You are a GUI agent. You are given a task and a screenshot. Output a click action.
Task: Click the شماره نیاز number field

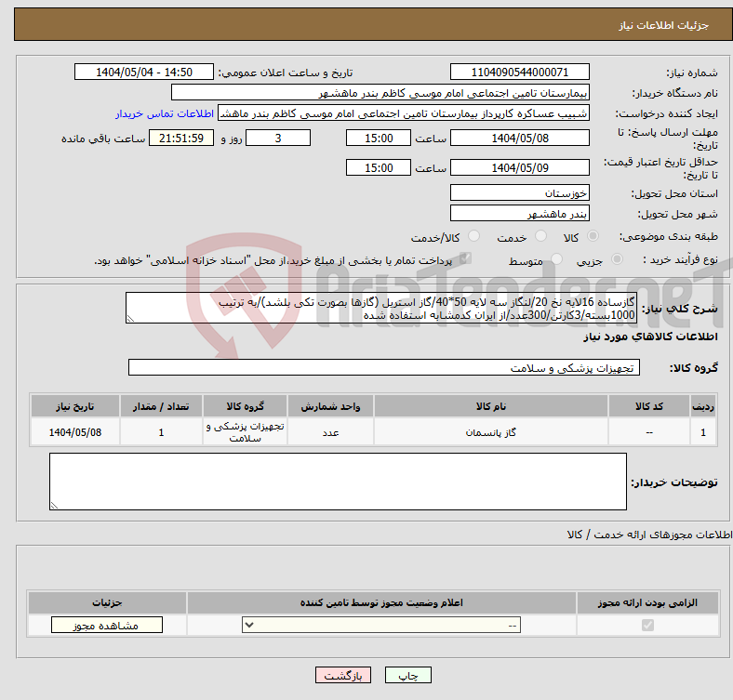click(519, 73)
